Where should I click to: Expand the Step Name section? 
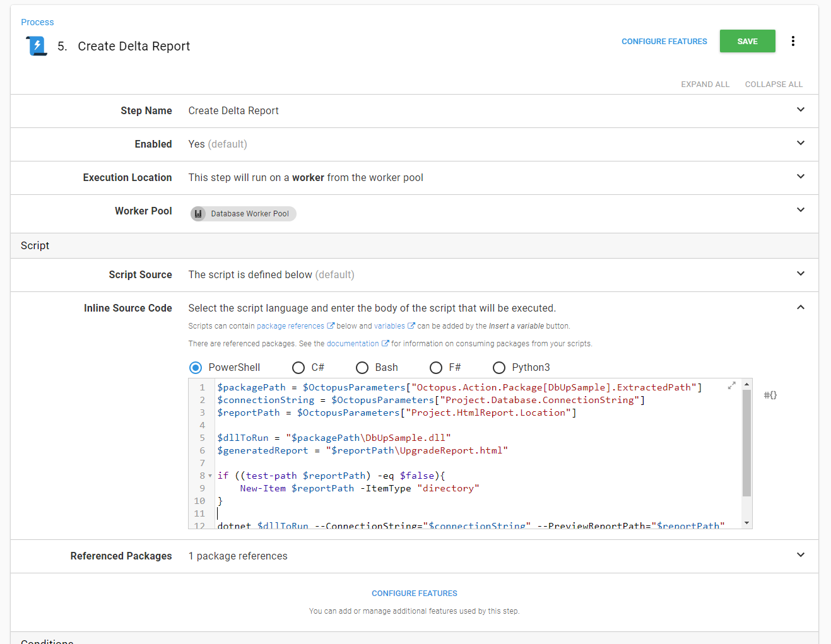(800, 110)
